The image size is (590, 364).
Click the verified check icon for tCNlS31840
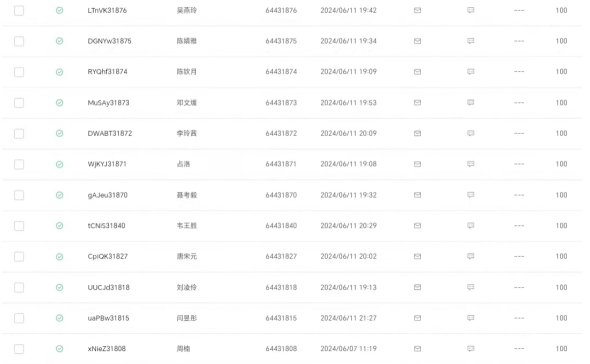pos(59,225)
